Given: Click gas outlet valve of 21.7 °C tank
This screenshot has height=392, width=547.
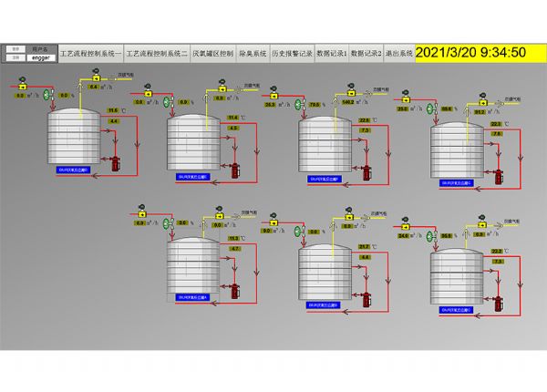Looking at the screenshot, I should (x=348, y=214).
